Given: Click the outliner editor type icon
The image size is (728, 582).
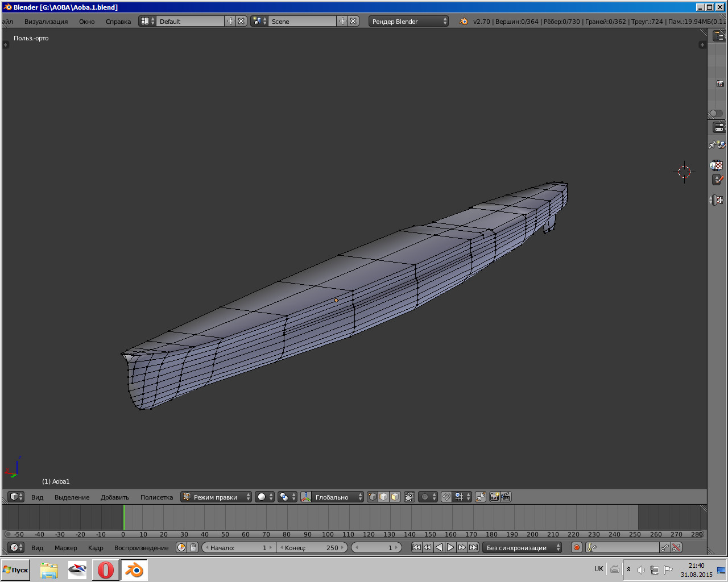Looking at the screenshot, I should pos(719,36).
